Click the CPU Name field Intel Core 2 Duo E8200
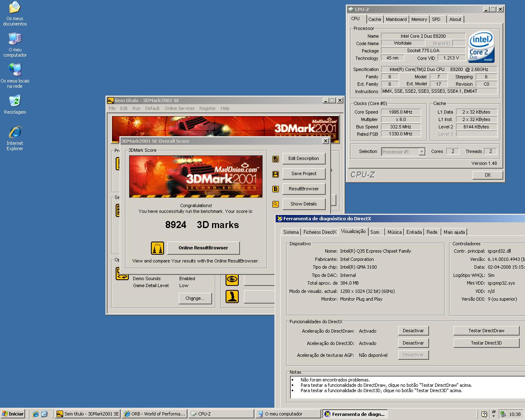Screen dimensions: 525x420 coord(423,36)
